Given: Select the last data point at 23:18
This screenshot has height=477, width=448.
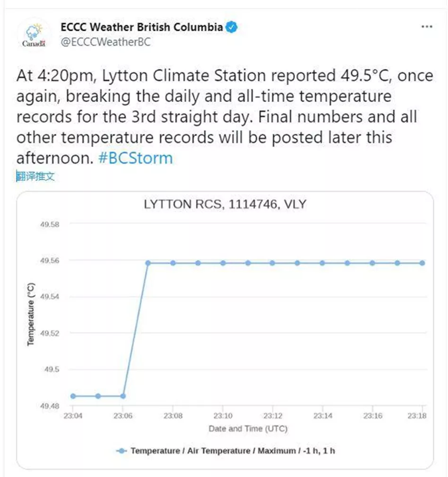Looking at the screenshot, I should click(422, 263).
